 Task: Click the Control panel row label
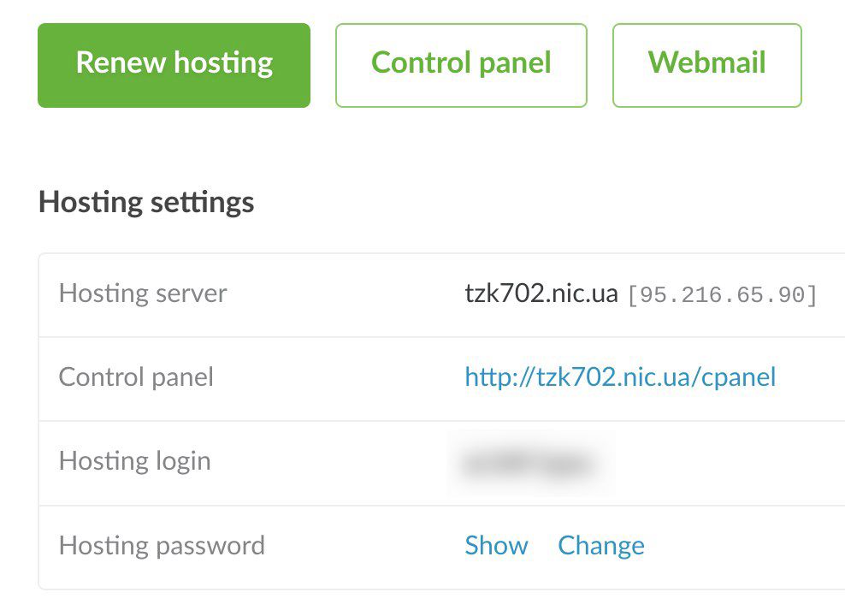136,377
